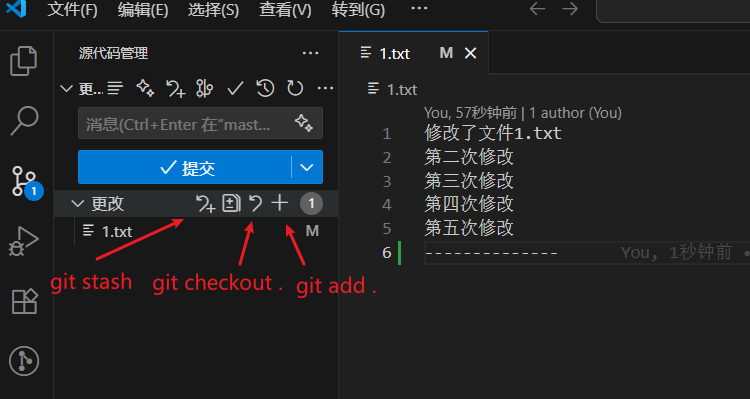Open commit graph icon in repository header

[x=204, y=89]
